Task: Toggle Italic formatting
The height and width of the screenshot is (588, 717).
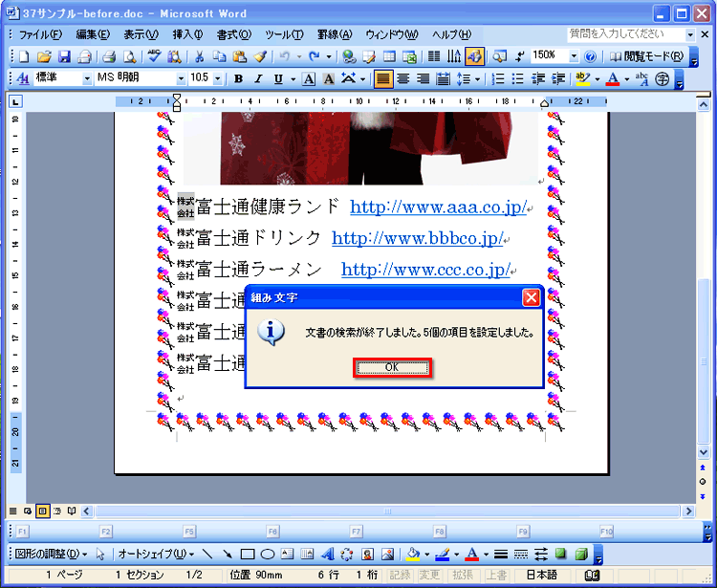Action: point(258,78)
